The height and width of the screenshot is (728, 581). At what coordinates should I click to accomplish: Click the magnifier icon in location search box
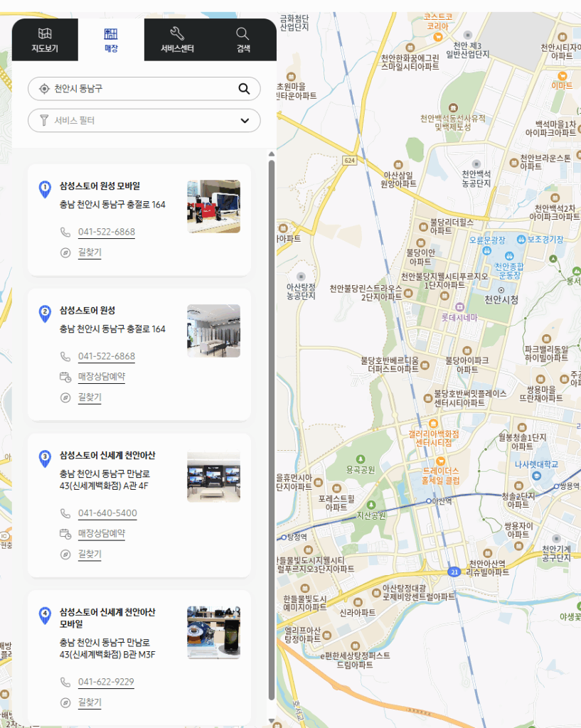(244, 89)
